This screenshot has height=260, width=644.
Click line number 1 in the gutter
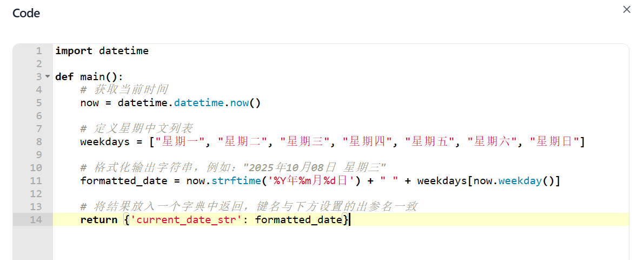(38, 51)
